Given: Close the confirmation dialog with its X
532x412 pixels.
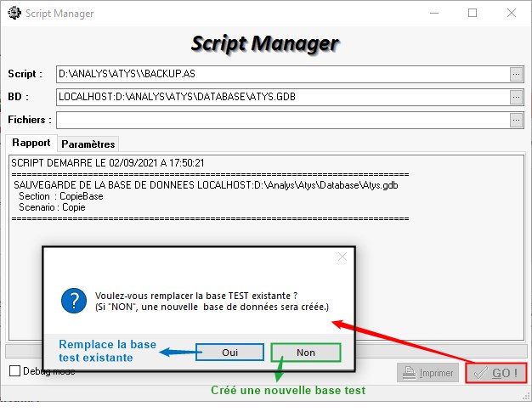Looking at the screenshot, I should tap(342, 256).
